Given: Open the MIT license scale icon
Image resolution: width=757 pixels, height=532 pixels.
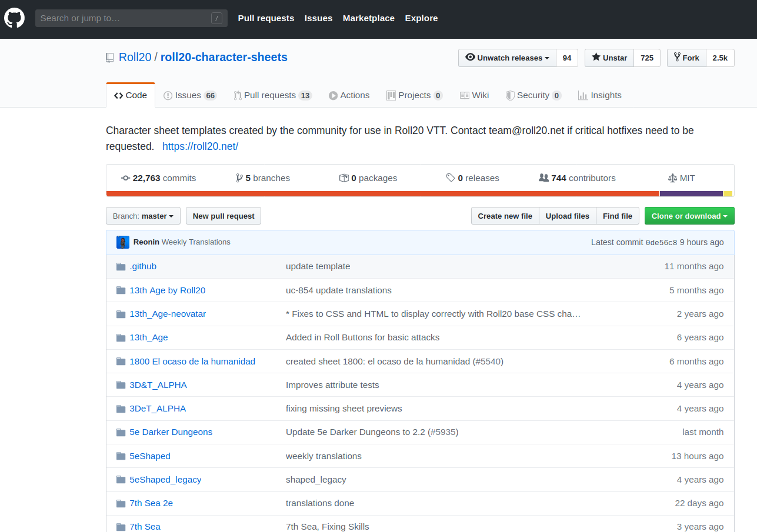Looking at the screenshot, I should (673, 178).
